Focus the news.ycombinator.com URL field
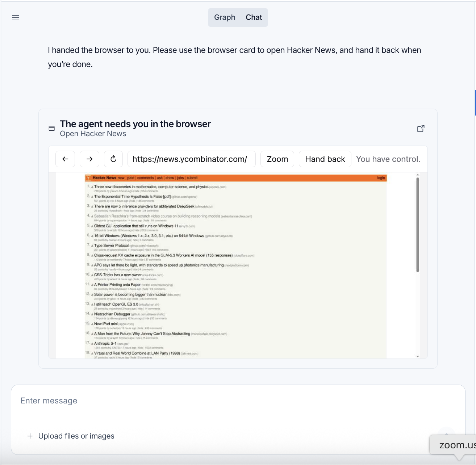Screen dimensions: 476x465 (x=192, y=159)
